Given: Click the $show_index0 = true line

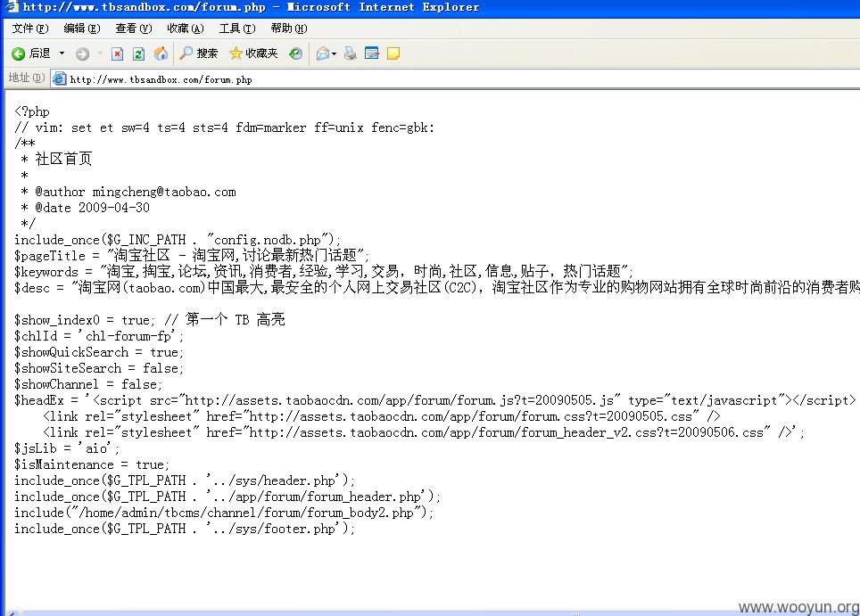Looking at the screenshot, I should pyautogui.click(x=150, y=319).
